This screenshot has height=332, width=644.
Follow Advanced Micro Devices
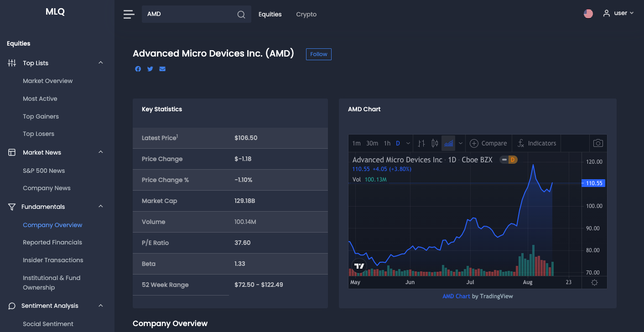point(319,54)
